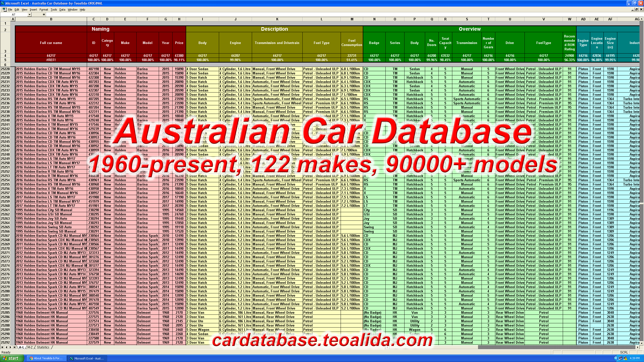Switch to the M-Z sheet tab
Screen dimensions: 644x362
[30, 347]
